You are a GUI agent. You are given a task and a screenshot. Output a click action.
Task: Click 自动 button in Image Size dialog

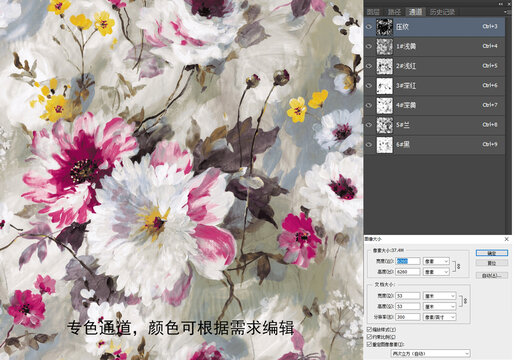tap(492, 275)
